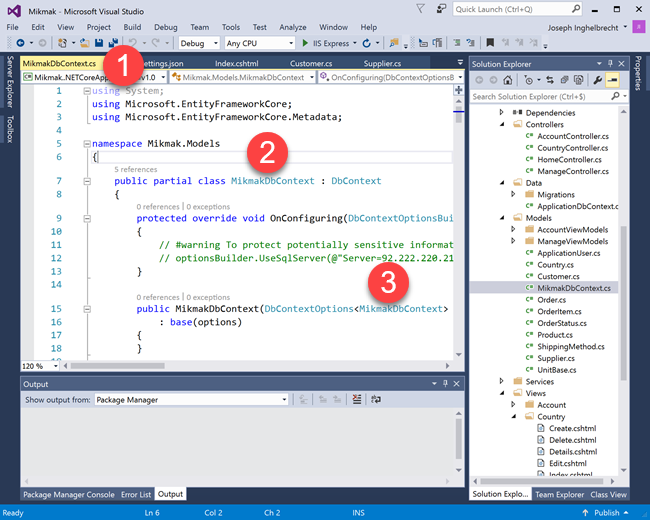Open Properties via wrench icon in Solution Explorer

[598, 80]
